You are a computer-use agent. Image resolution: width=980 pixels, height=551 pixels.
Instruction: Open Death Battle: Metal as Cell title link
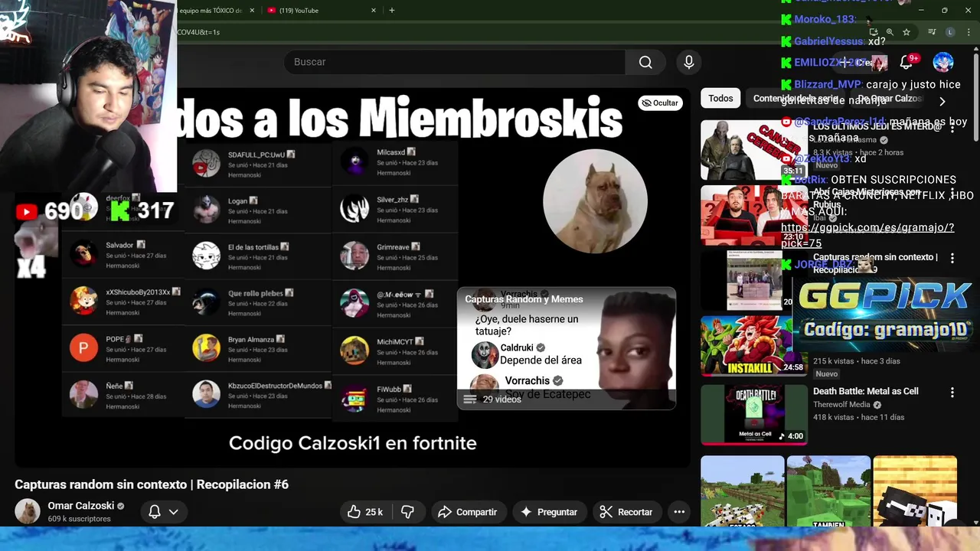pos(865,391)
